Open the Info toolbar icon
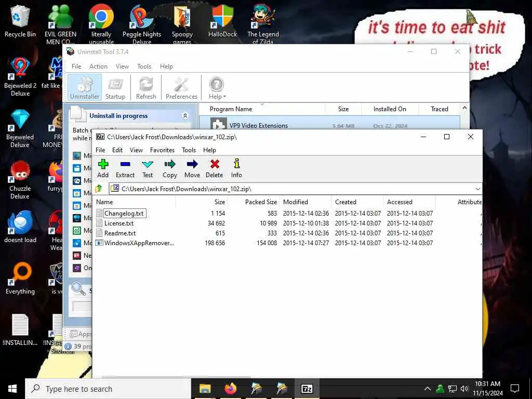The image size is (532, 399). click(x=236, y=169)
